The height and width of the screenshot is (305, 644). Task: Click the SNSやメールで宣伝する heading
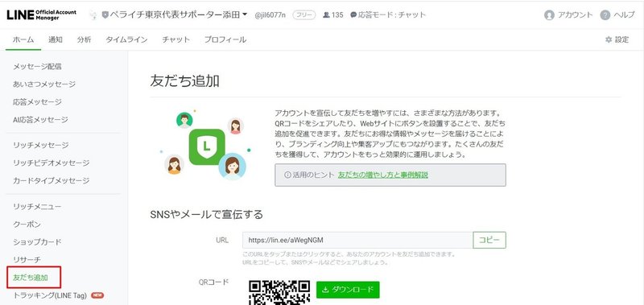(207, 214)
